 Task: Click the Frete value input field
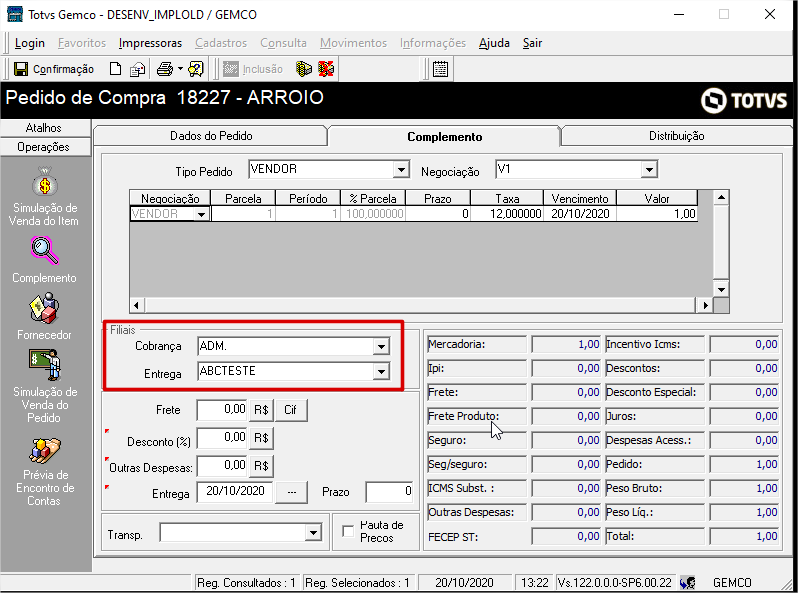click(x=222, y=409)
